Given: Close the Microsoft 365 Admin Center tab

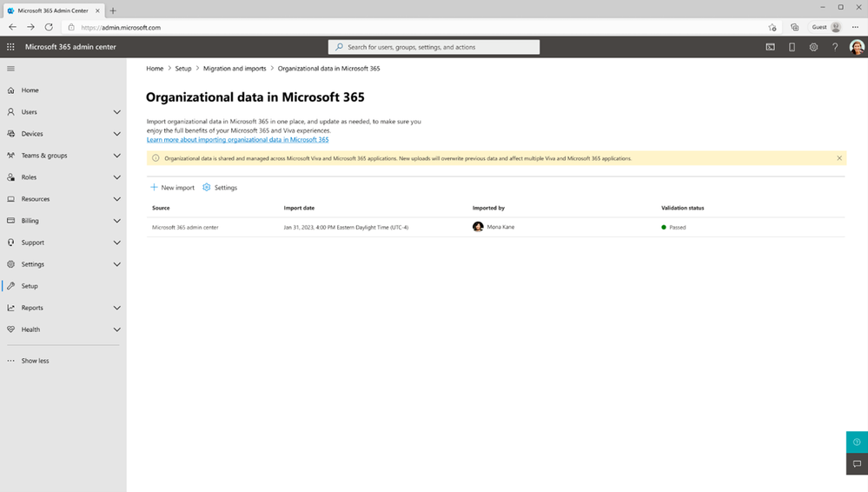Looking at the screenshot, I should (97, 10).
